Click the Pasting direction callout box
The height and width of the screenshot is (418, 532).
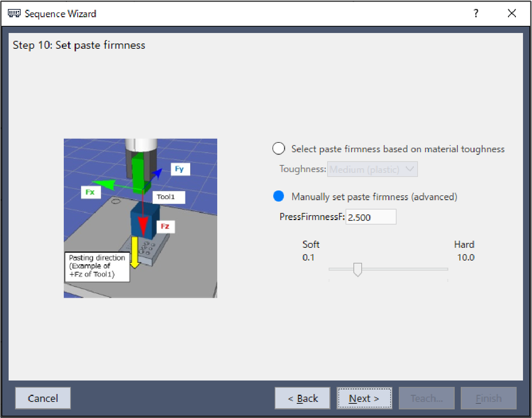point(97,266)
